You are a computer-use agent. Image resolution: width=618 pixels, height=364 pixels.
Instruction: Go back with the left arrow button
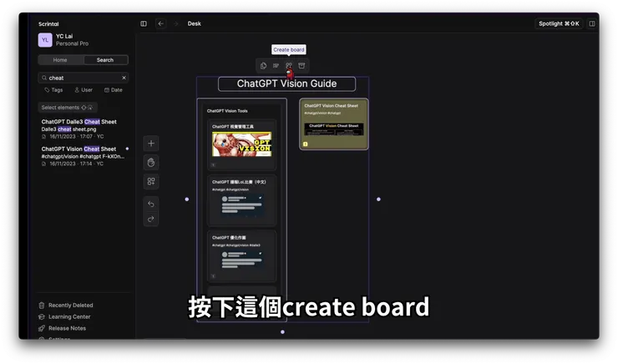click(x=161, y=23)
